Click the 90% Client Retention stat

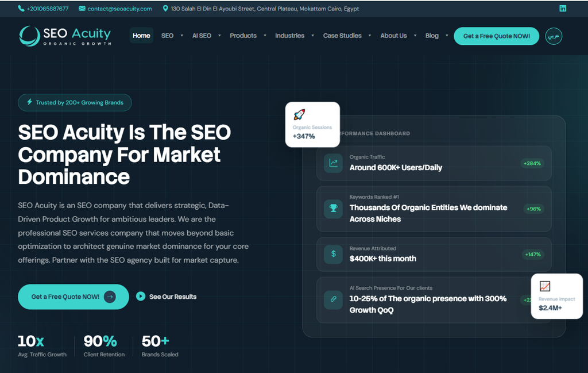click(104, 345)
